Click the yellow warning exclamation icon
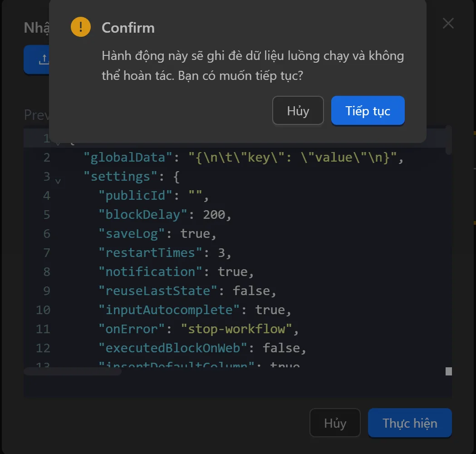The height and width of the screenshot is (454, 476). click(x=80, y=27)
